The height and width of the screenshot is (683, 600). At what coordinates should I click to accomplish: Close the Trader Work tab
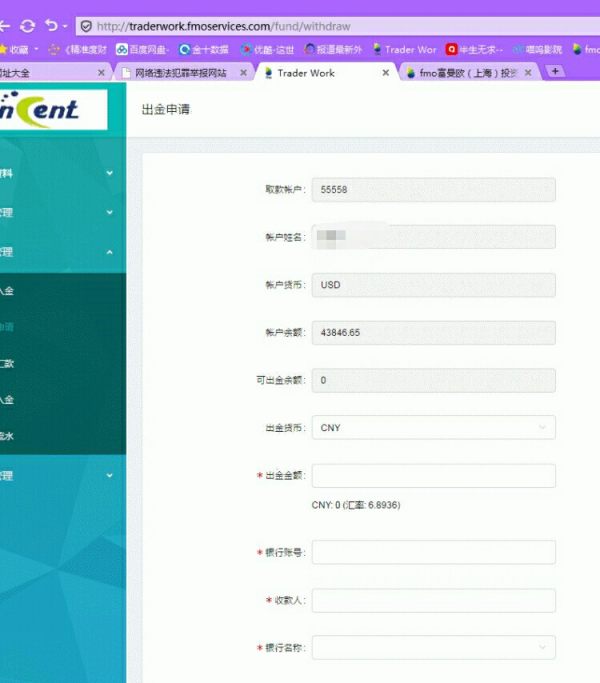pos(386,73)
